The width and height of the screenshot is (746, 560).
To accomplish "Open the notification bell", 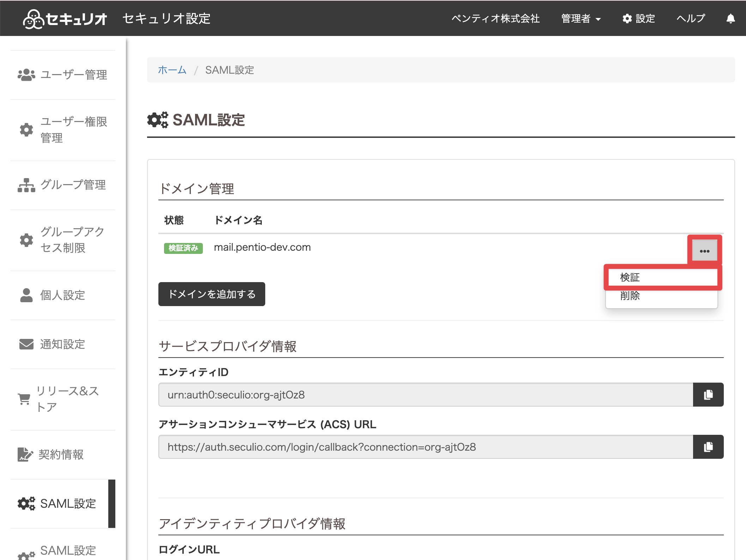I will click(731, 19).
